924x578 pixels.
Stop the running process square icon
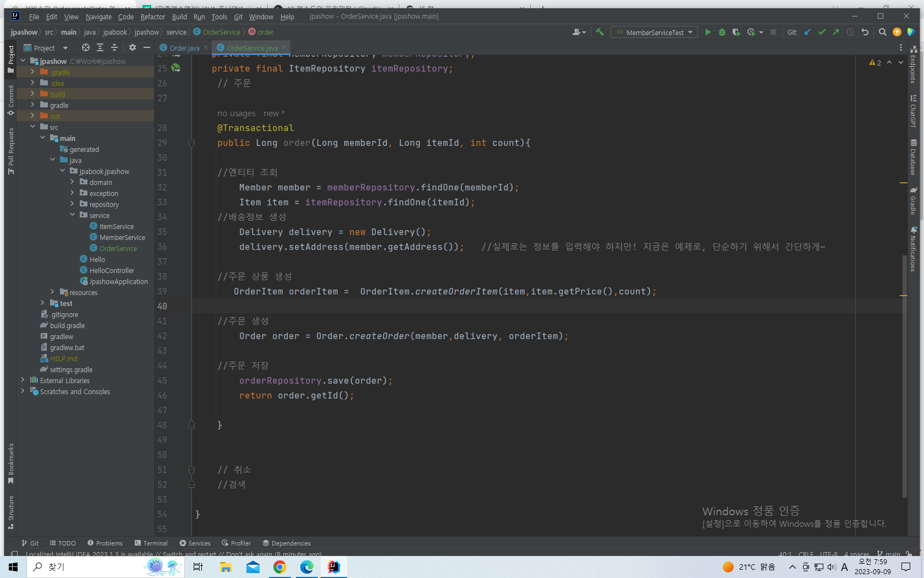773,32
